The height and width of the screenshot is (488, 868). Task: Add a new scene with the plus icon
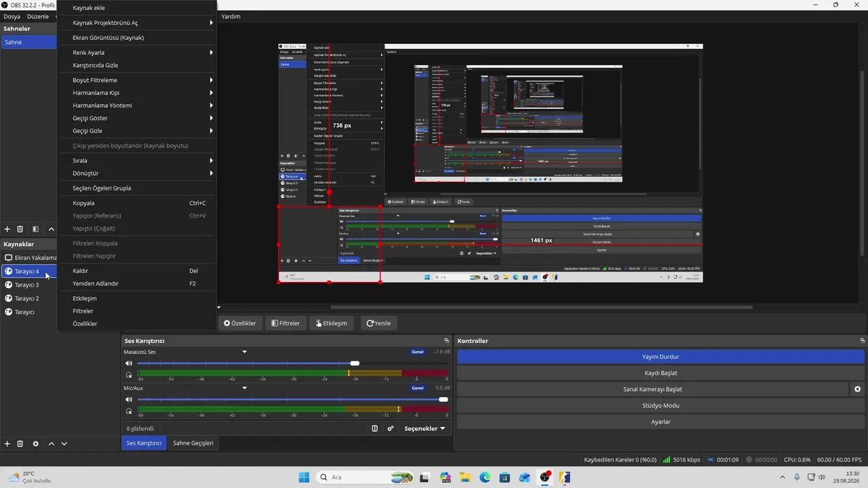[7, 229]
